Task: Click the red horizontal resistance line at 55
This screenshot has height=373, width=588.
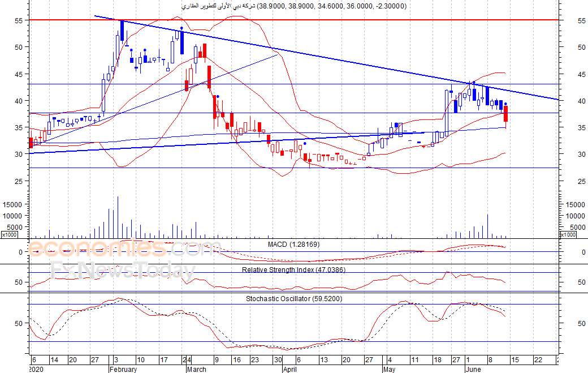Action: coord(293,19)
